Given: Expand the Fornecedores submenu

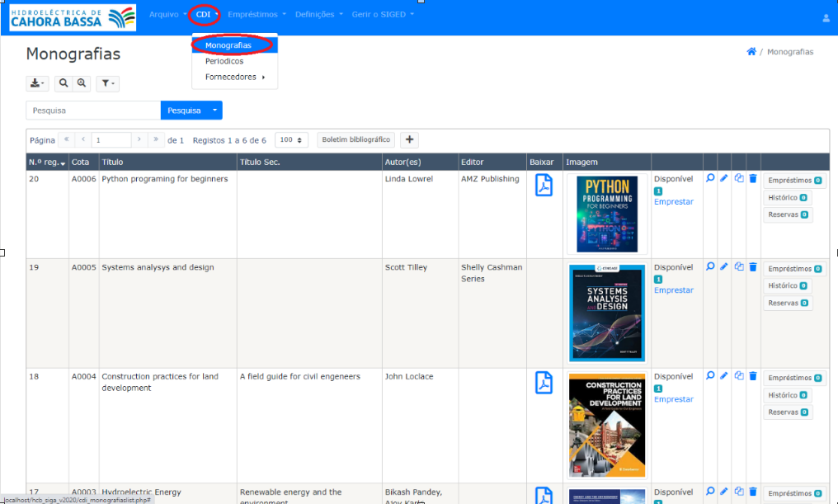Looking at the screenshot, I should (235, 78).
